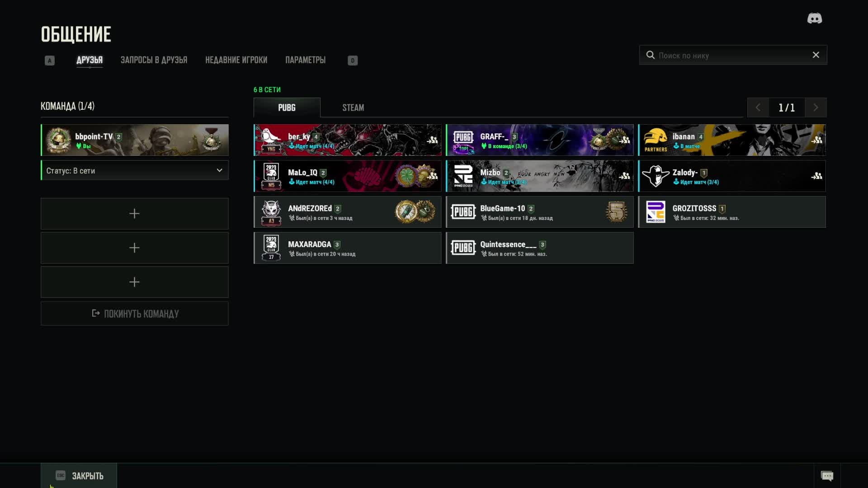Select the GROZITOSSS friend card
The width and height of the screenshot is (868, 488).
pyautogui.click(x=732, y=212)
